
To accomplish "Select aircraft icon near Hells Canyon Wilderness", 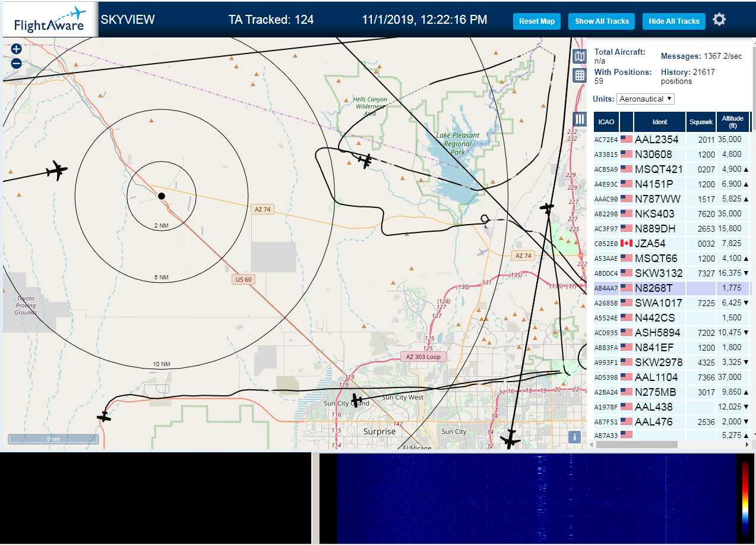I will [365, 160].
